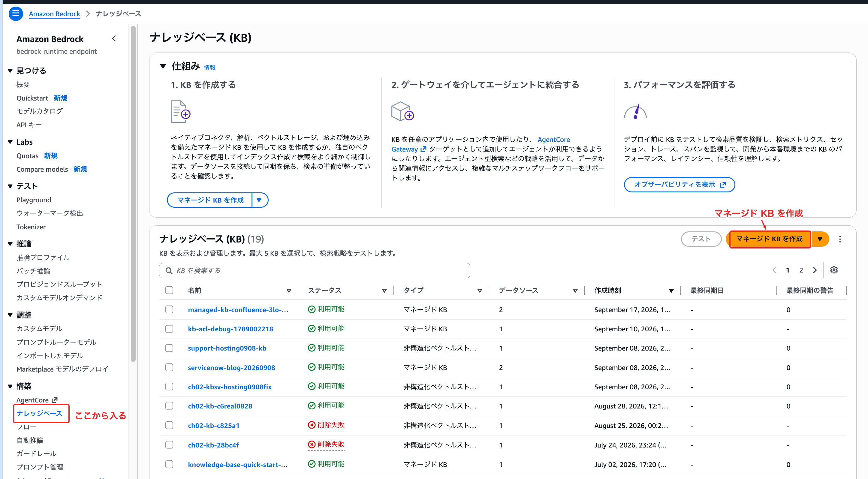Check the ch02-kb-c825a1 row checkbox
Image resolution: width=868 pixels, height=479 pixels.
click(x=169, y=425)
